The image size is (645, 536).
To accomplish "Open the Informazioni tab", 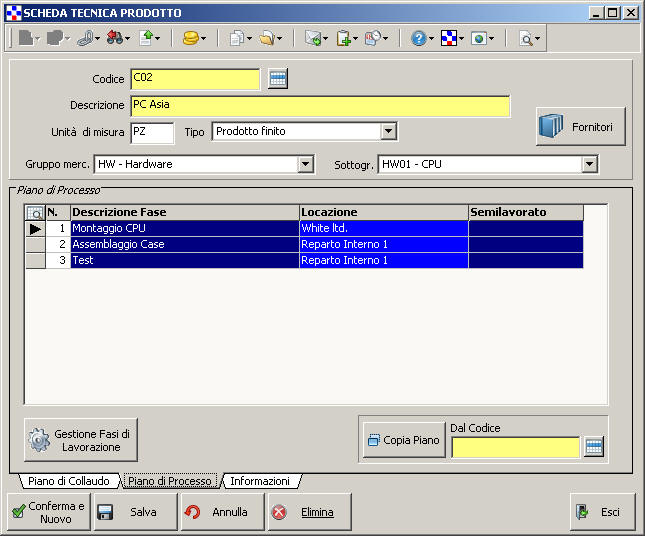I will 260,481.
